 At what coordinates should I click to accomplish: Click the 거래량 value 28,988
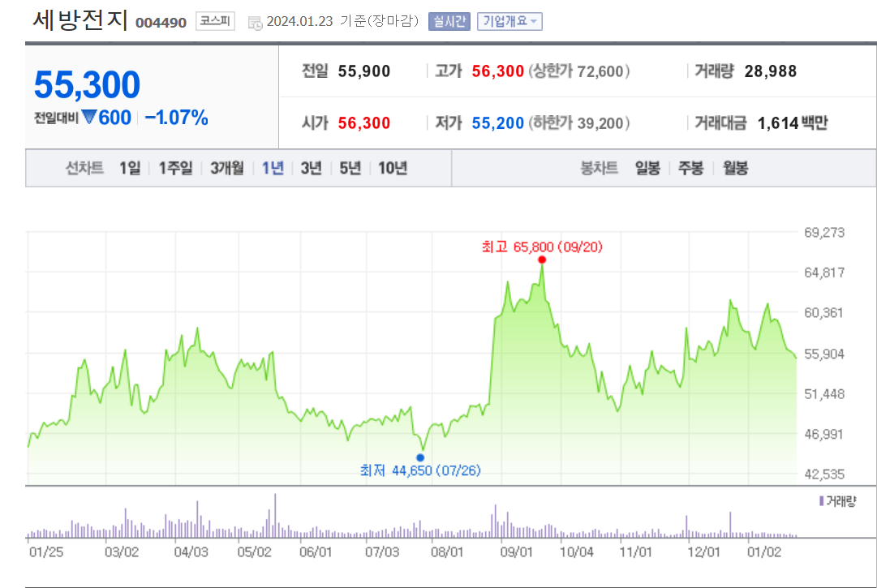pyautogui.click(x=771, y=71)
